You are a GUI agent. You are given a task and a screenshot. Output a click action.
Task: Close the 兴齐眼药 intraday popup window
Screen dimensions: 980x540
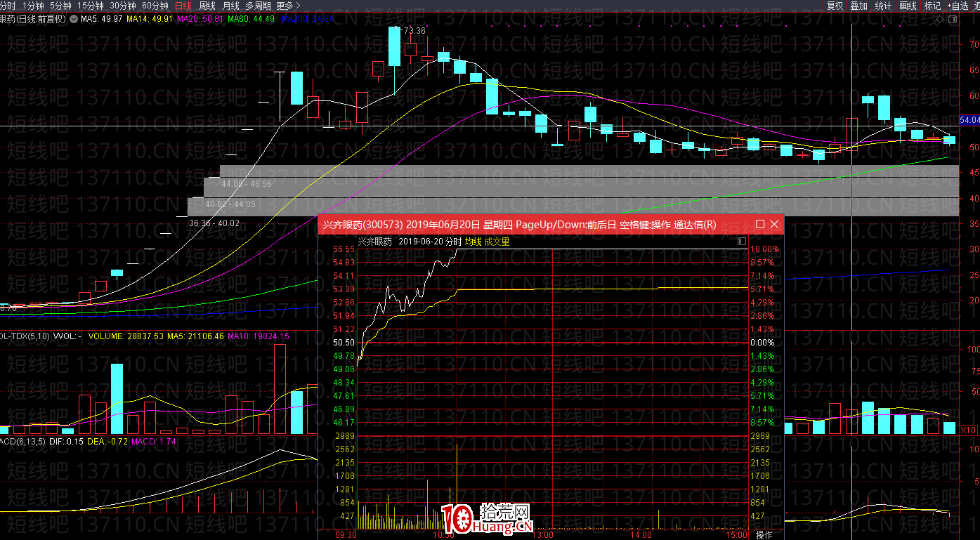[x=774, y=224]
